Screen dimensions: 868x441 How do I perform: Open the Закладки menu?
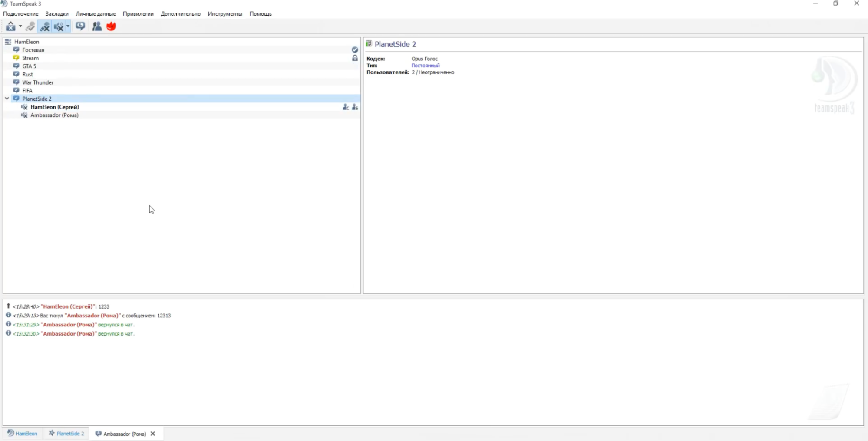coord(57,14)
